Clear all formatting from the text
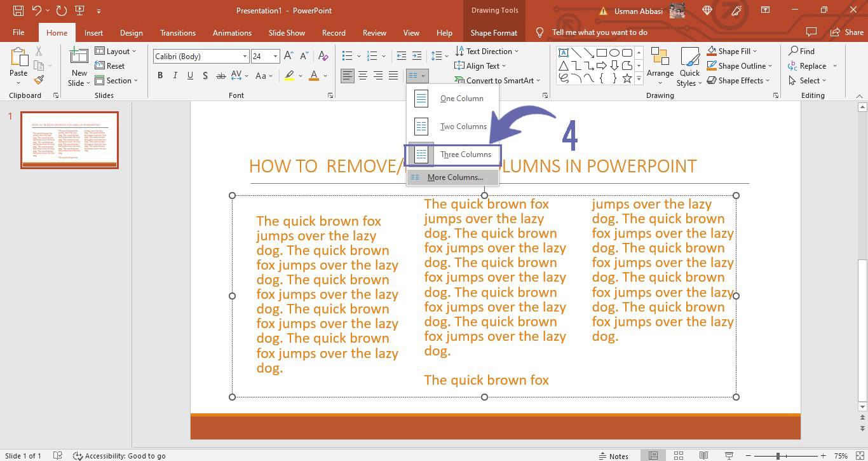868x461 pixels. pos(323,56)
